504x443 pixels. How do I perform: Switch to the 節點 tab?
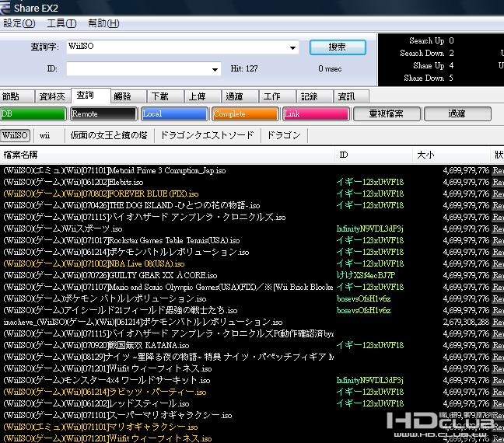[16, 96]
